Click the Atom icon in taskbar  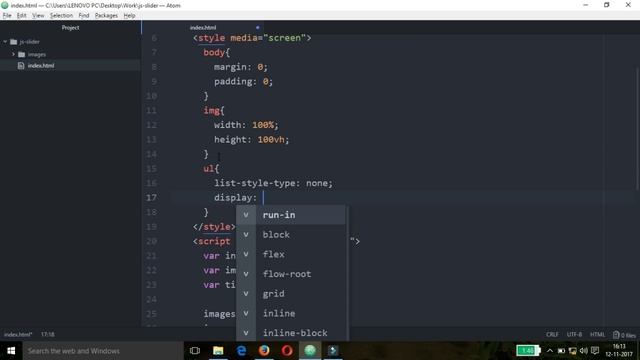coord(310,351)
